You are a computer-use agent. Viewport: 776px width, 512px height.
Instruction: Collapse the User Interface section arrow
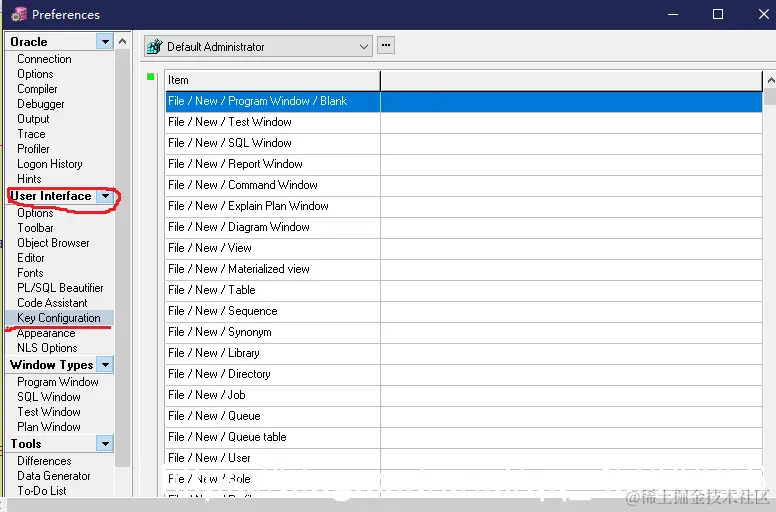pos(105,196)
